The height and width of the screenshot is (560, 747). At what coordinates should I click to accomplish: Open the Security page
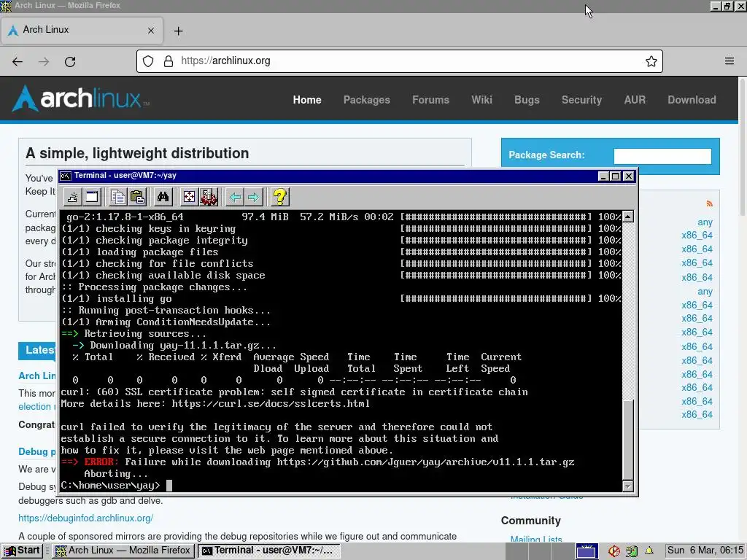[581, 100]
